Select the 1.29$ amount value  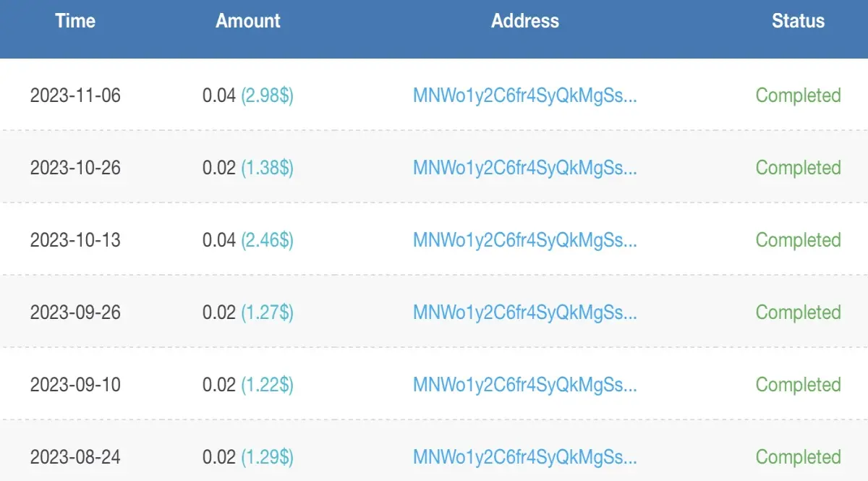click(267, 457)
